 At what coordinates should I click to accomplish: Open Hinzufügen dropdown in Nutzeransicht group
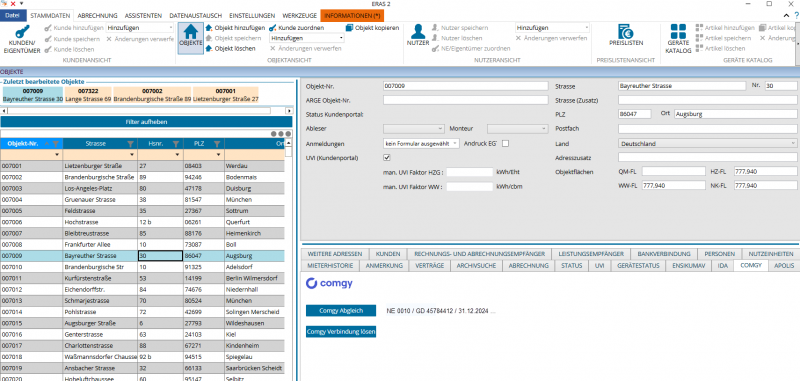point(586,28)
